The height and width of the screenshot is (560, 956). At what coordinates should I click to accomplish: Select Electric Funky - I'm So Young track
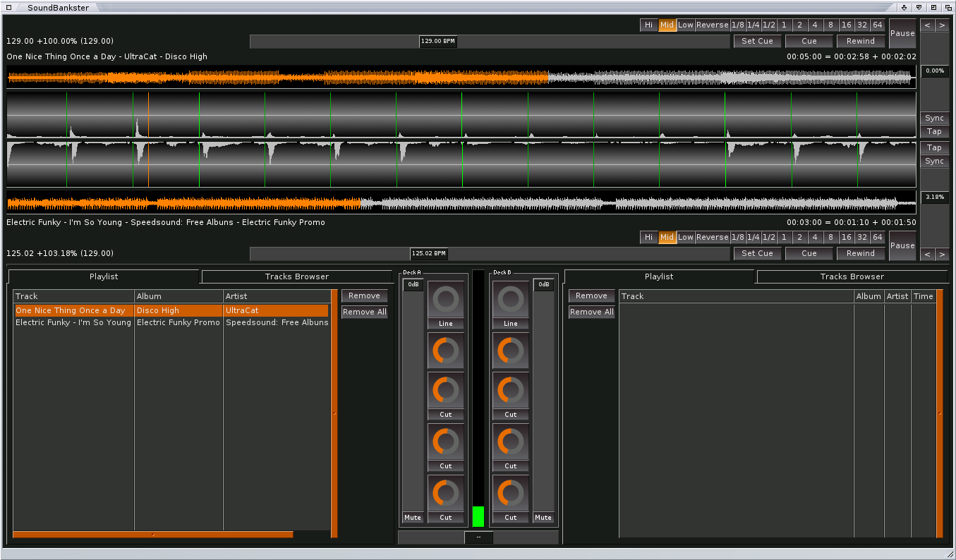(73, 322)
